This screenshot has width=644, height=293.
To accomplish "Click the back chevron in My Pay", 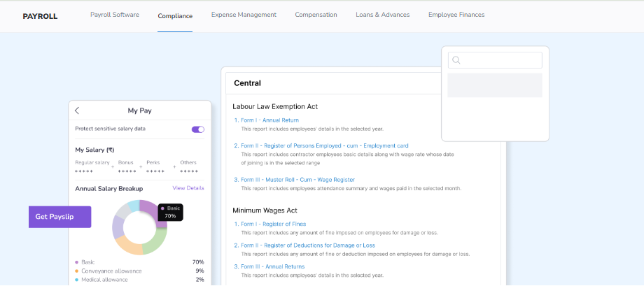I will (77, 110).
